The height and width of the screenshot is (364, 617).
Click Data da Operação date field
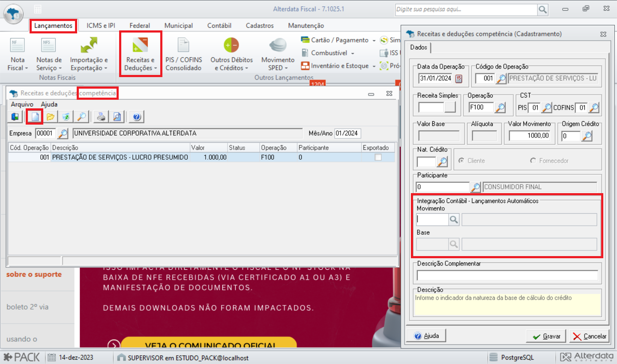coord(436,78)
